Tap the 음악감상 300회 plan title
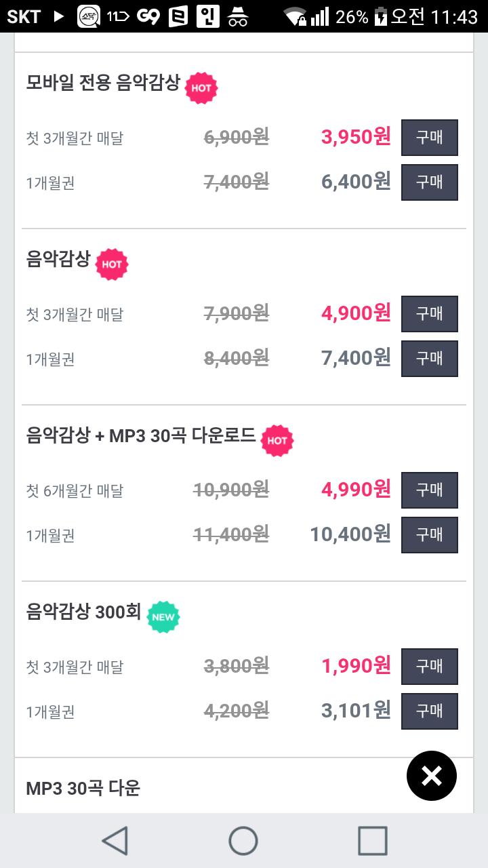 tap(83, 612)
